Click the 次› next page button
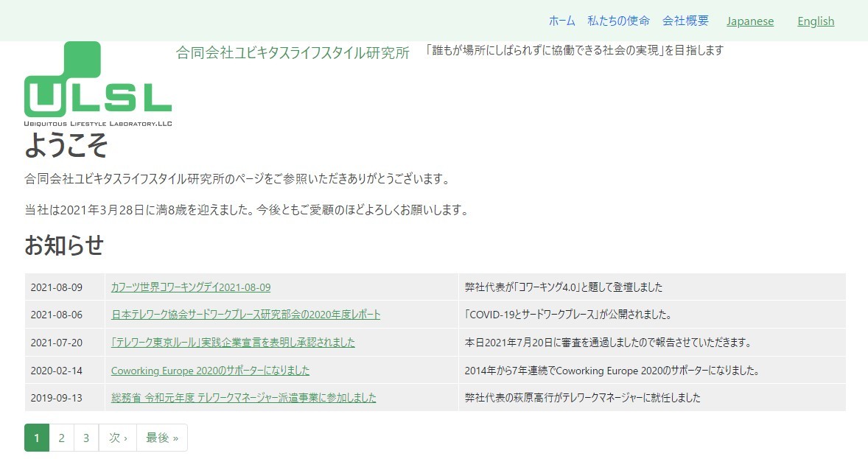Screen dimensions: 868x459 tap(117, 437)
